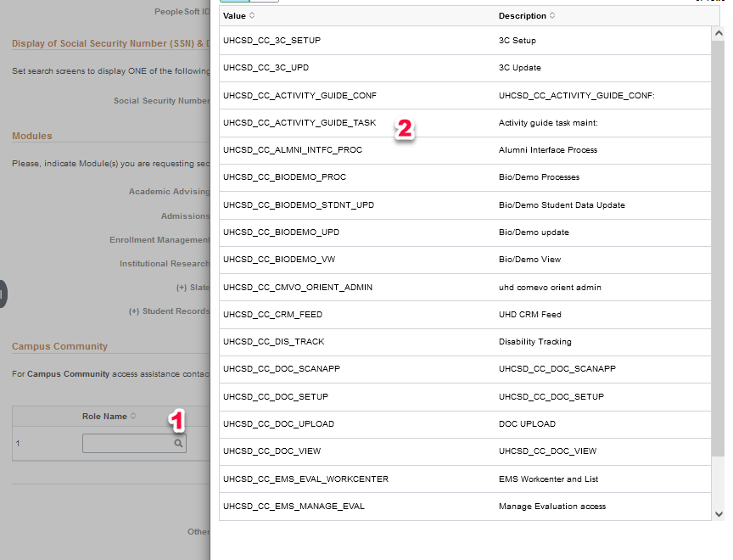Pick UHCSD_CC_ALMNI_INTFC_PROC role
This screenshot has height=560, width=733.
[x=292, y=149]
